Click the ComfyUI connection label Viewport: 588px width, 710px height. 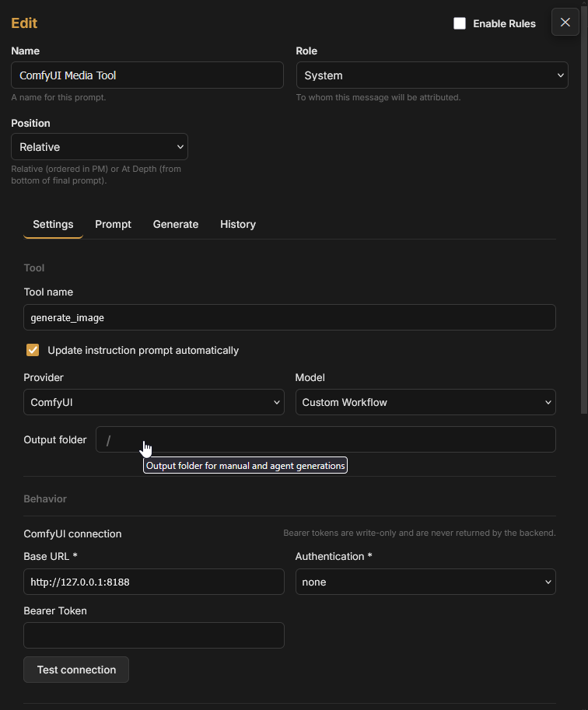click(x=72, y=533)
